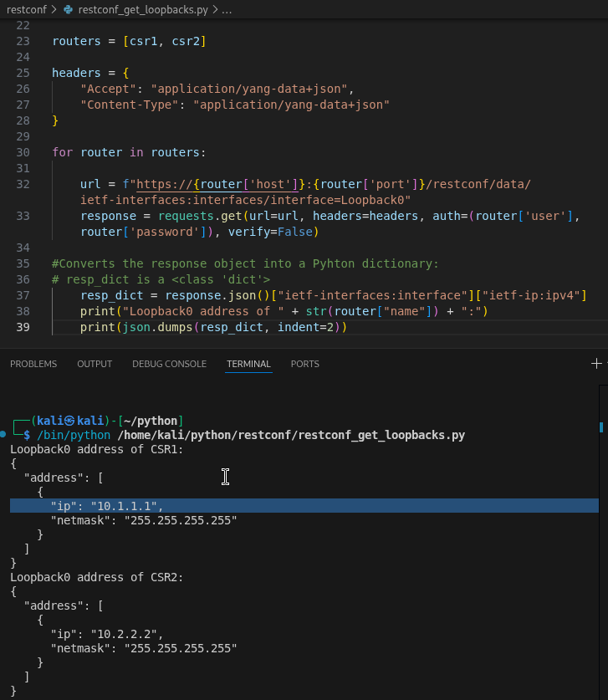The width and height of the screenshot is (608, 700).
Task: Click 'verify=False' in the code
Action: click(x=270, y=232)
